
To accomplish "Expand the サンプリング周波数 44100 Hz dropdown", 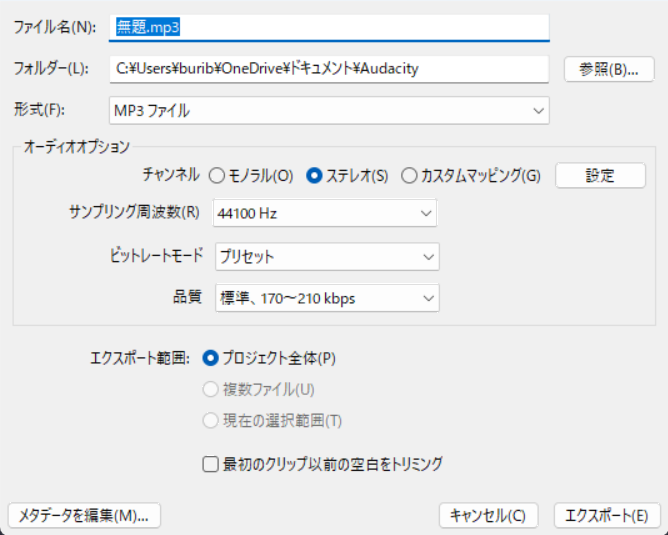I will click(326, 213).
